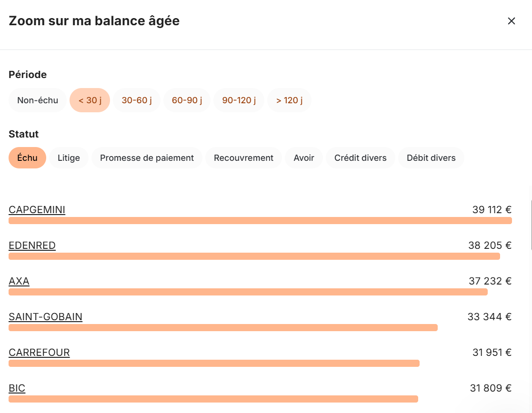Enable the "Promesse de paiement" status filter
Screen dimensions: 532x413
click(146, 157)
